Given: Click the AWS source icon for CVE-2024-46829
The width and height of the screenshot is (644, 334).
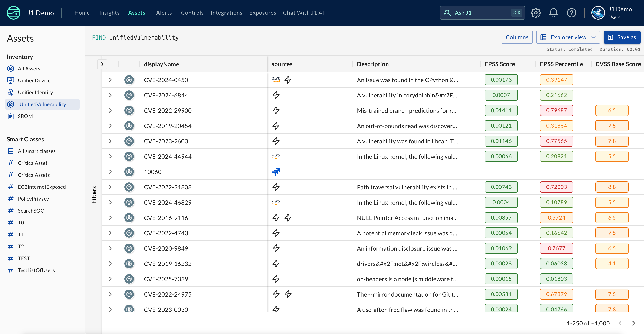Looking at the screenshot, I should click(276, 202).
